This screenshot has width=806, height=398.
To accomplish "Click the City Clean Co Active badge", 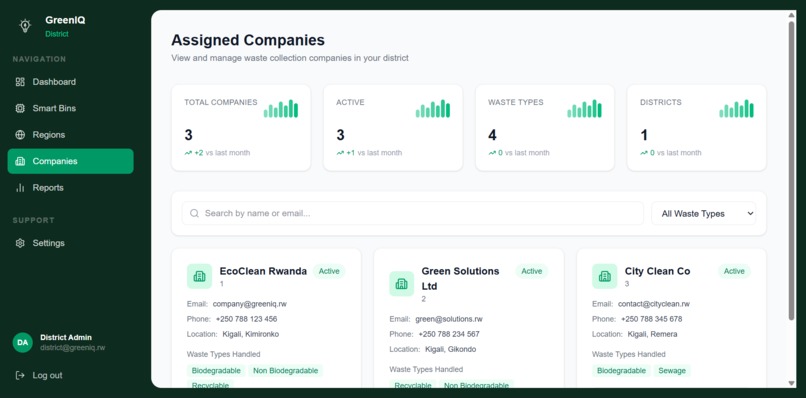I will [734, 271].
